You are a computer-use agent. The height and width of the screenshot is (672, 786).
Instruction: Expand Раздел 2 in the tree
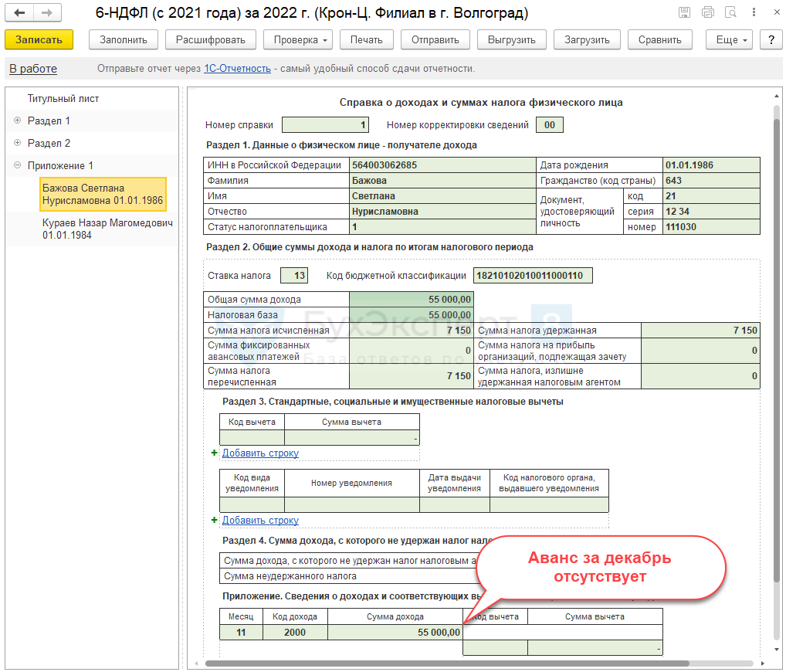18,143
